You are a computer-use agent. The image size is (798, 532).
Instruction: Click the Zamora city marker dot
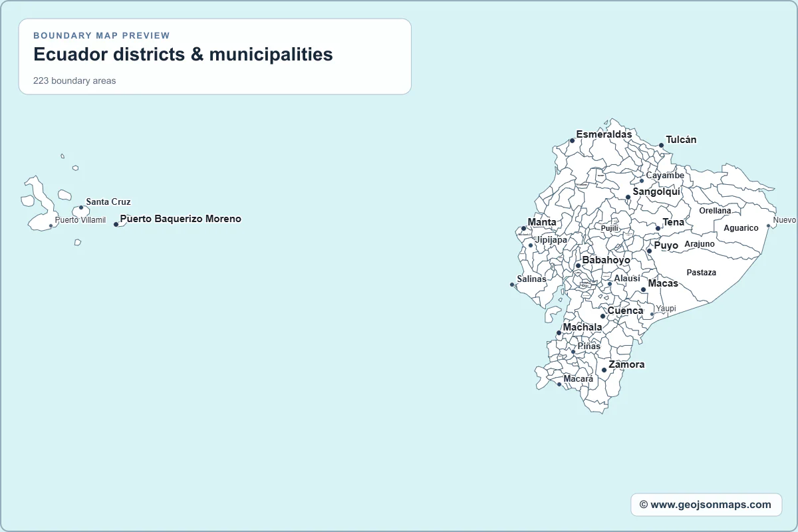coord(604,370)
